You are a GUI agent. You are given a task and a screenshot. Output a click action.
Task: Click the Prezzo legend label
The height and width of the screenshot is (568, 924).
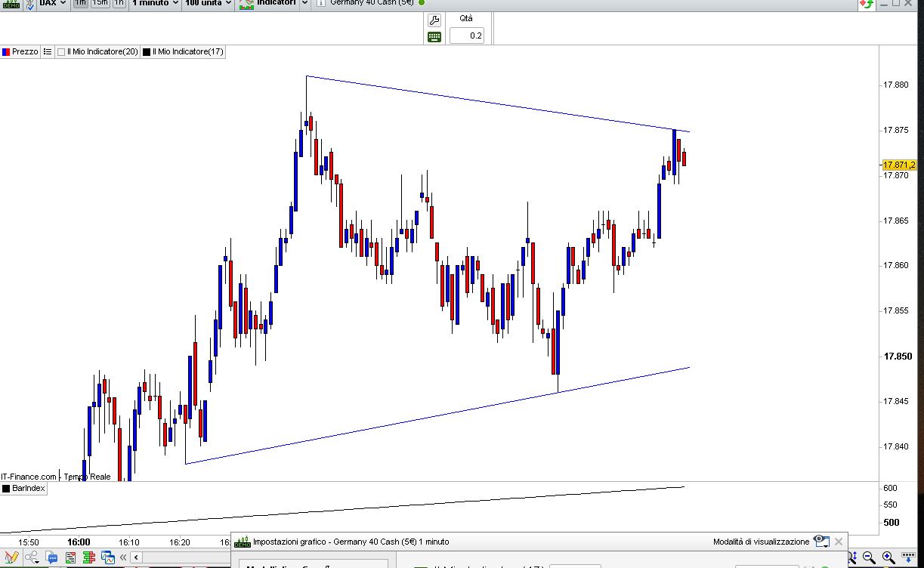coord(25,51)
